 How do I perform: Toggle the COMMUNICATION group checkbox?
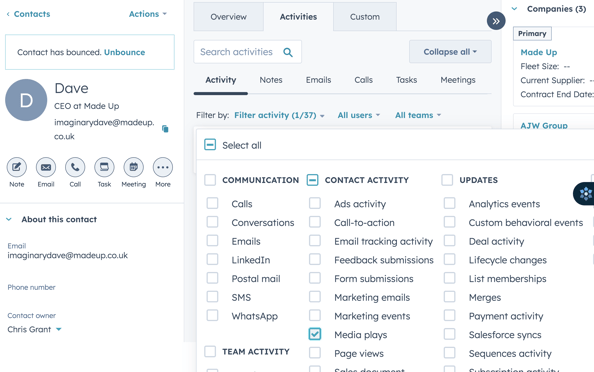(x=210, y=180)
